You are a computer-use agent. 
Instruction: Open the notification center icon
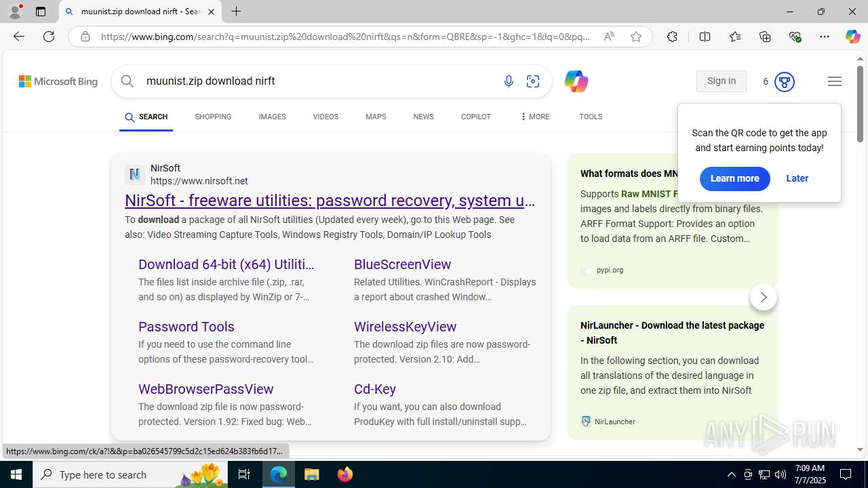tap(846, 474)
